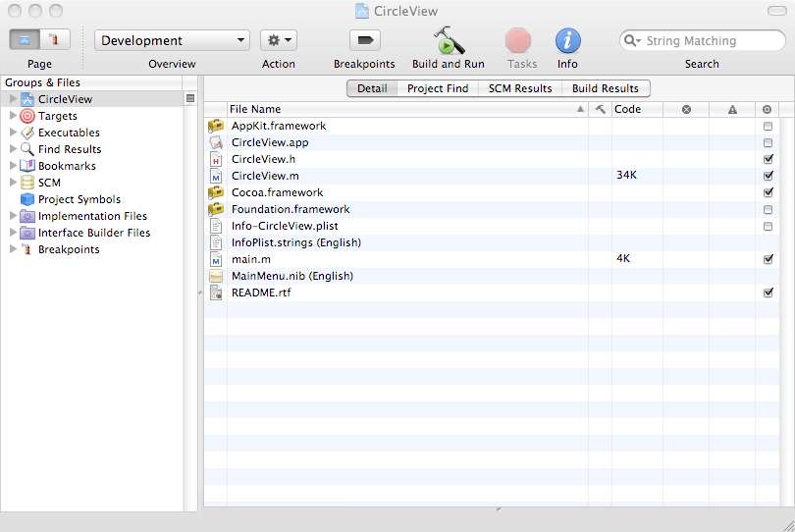Click the README.rtf file icon

tap(216, 293)
